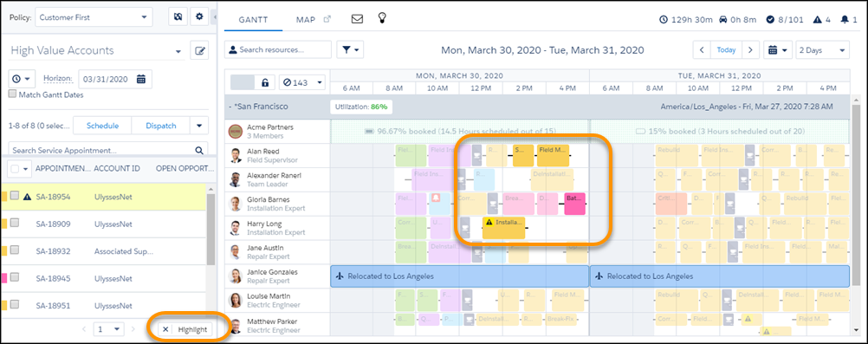
Task: Click Janice Gonzales avatar photo
Action: pyautogui.click(x=236, y=276)
